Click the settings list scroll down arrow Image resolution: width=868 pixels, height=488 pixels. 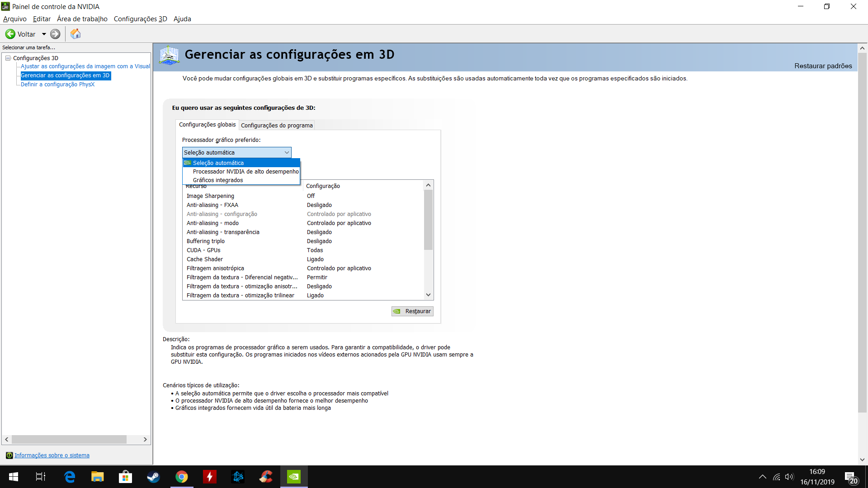coord(428,295)
